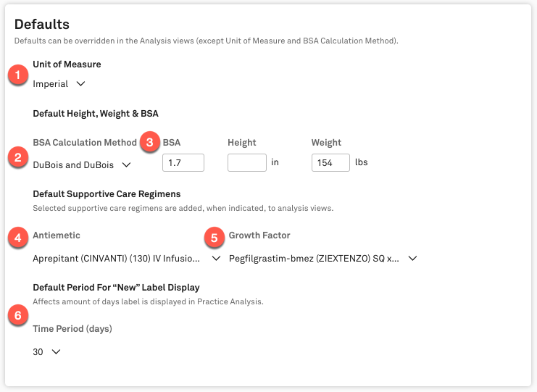Click the red callout badge number 4
The height and width of the screenshot is (392, 537).
point(18,236)
